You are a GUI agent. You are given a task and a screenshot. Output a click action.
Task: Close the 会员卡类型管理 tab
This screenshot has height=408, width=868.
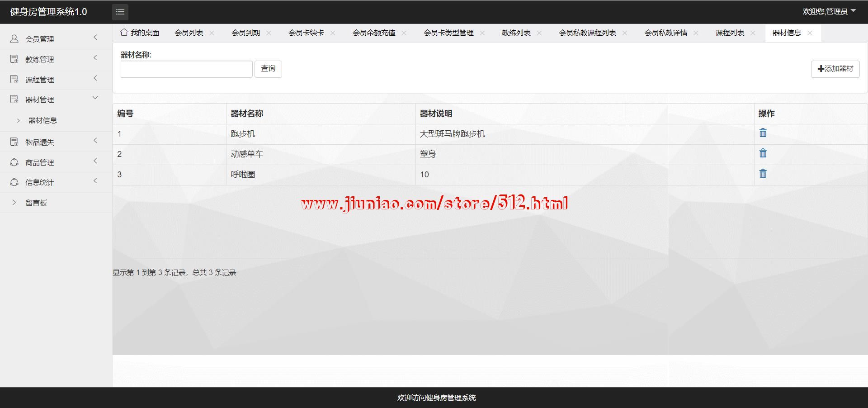pos(482,33)
